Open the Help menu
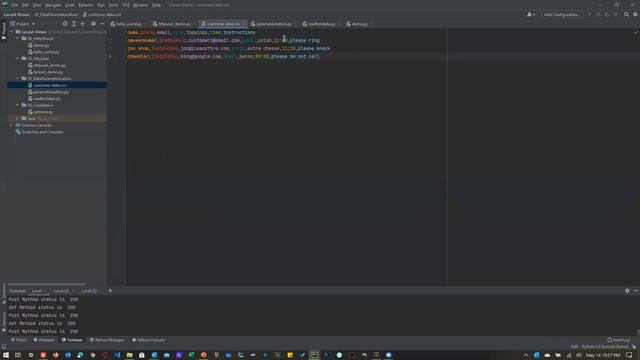This screenshot has height=360, width=640. pyautogui.click(x=156, y=5)
